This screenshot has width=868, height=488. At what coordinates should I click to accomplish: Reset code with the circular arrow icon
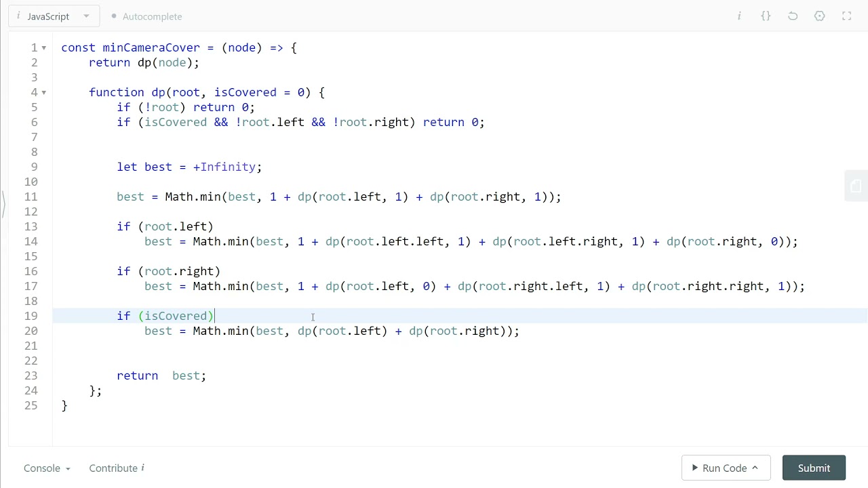[x=793, y=16]
